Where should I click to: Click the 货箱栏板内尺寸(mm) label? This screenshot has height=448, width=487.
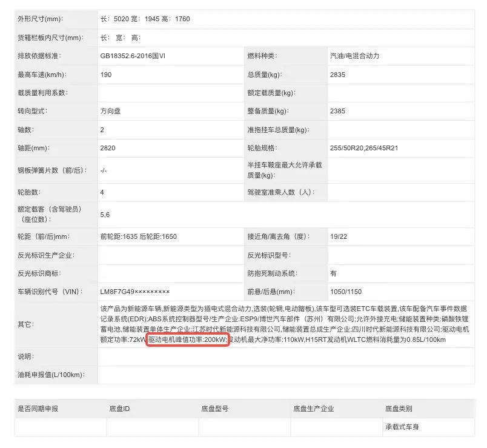point(51,38)
